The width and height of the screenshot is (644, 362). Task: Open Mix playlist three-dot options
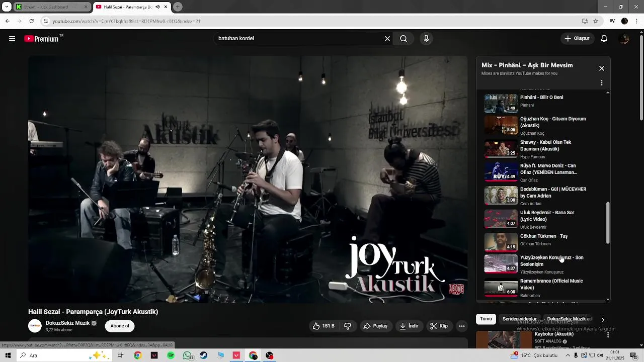click(x=602, y=83)
